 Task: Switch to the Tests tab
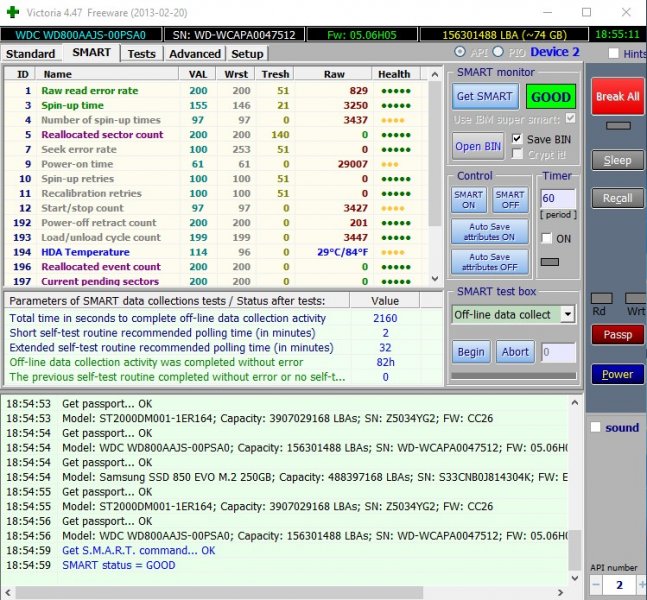click(x=141, y=54)
